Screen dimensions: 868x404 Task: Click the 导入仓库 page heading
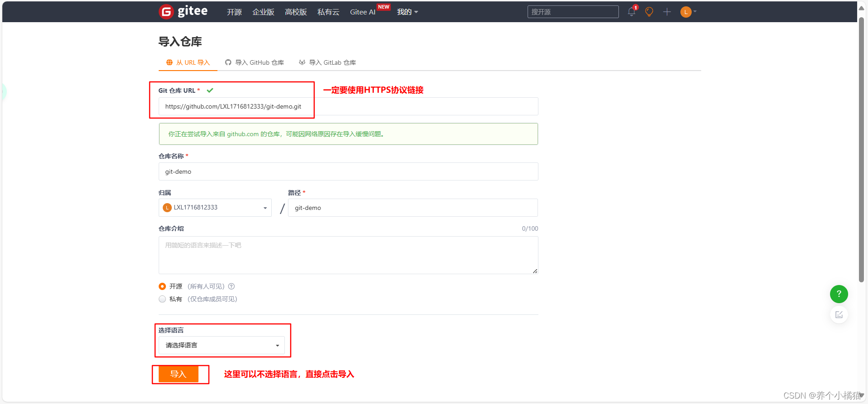pos(180,42)
